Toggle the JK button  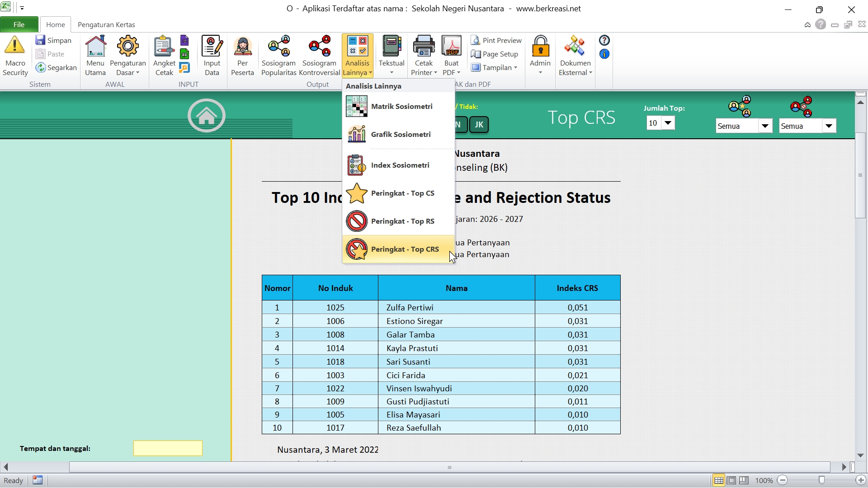click(479, 125)
